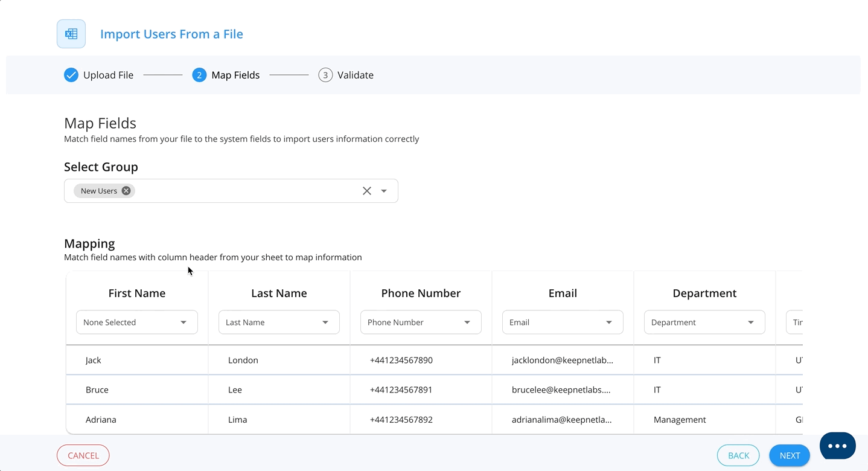The width and height of the screenshot is (868, 471).
Task: Click the completed Upload File checkmark icon
Action: pos(71,74)
